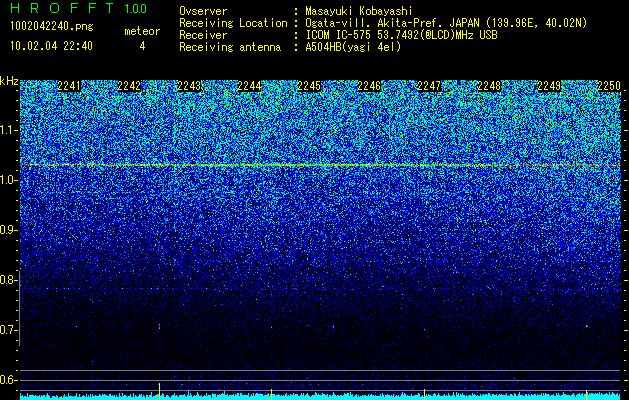Viewport: 629px width, 400px height.
Task: Select the 2249 time marker
Action: point(549,86)
